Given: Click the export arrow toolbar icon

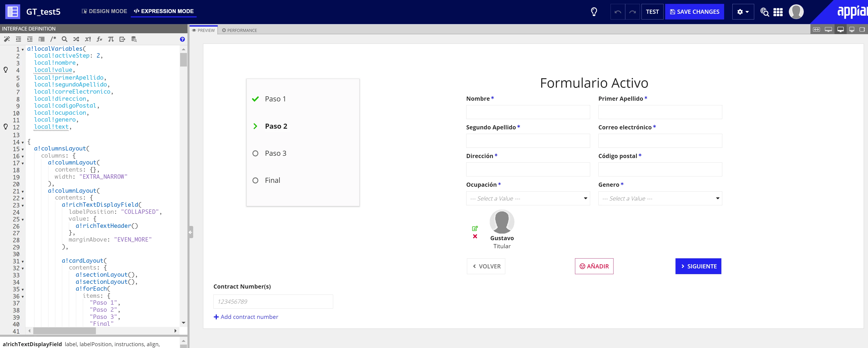Looking at the screenshot, I should (x=122, y=39).
